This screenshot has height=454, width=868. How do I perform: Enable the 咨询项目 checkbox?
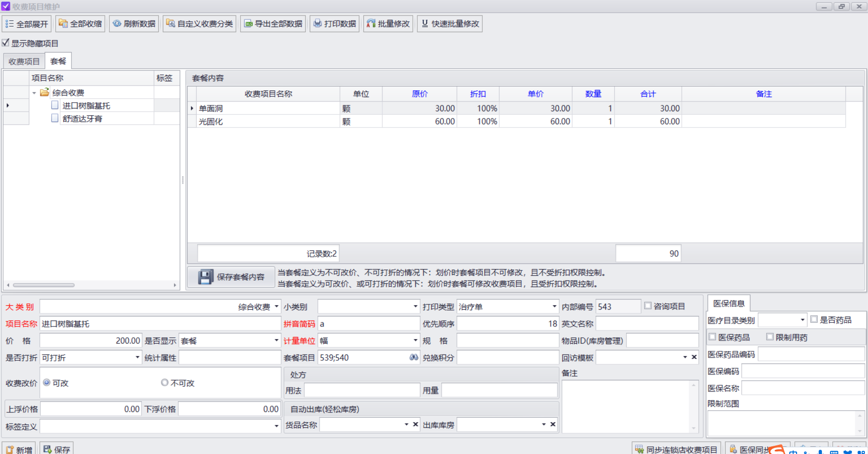[x=648, y=306]
